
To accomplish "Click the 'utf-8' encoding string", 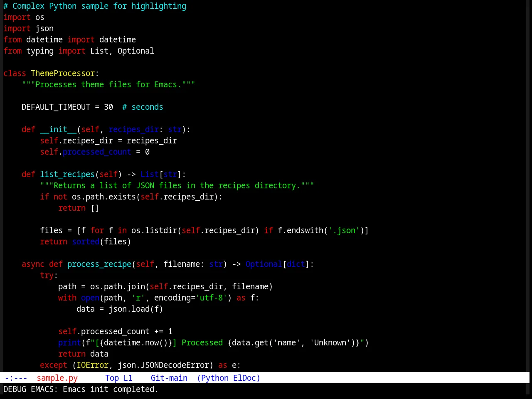I will coord(212,298).
